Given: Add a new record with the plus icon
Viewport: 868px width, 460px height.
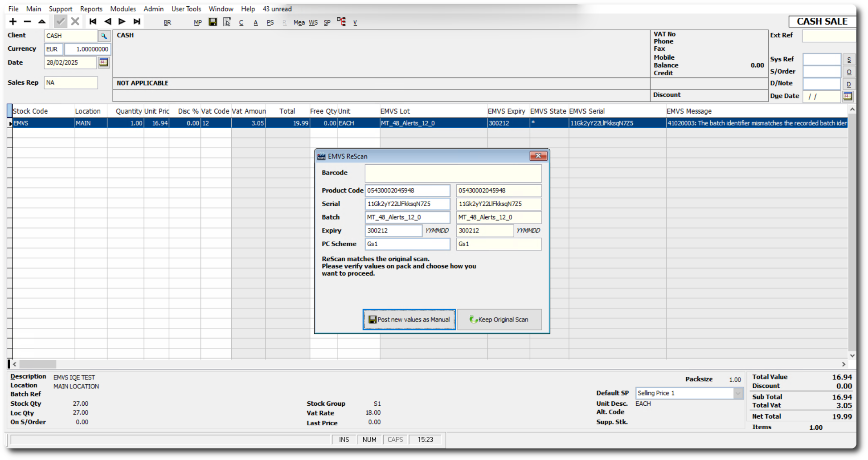Looking at the screenshot, I should (x=13, y=21).
